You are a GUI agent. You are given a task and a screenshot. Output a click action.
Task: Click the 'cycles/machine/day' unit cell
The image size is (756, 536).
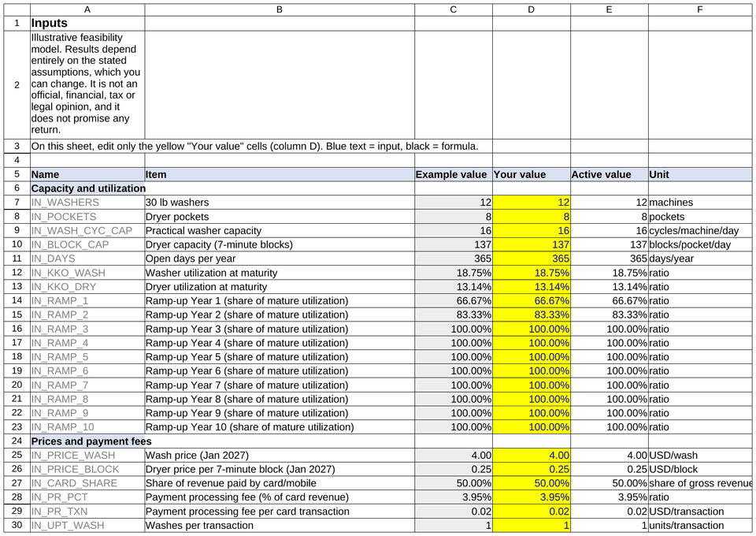point(699,231)
